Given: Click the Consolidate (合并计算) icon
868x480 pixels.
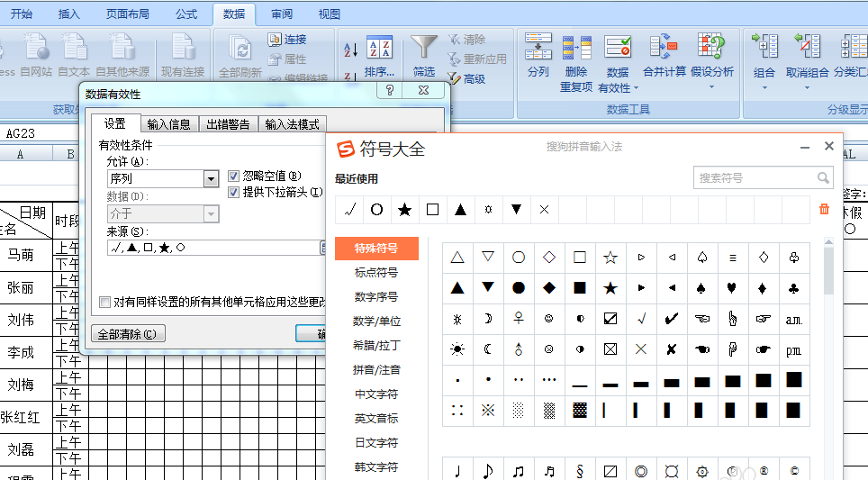Looking at the screenshot, I should pos(664,46).
